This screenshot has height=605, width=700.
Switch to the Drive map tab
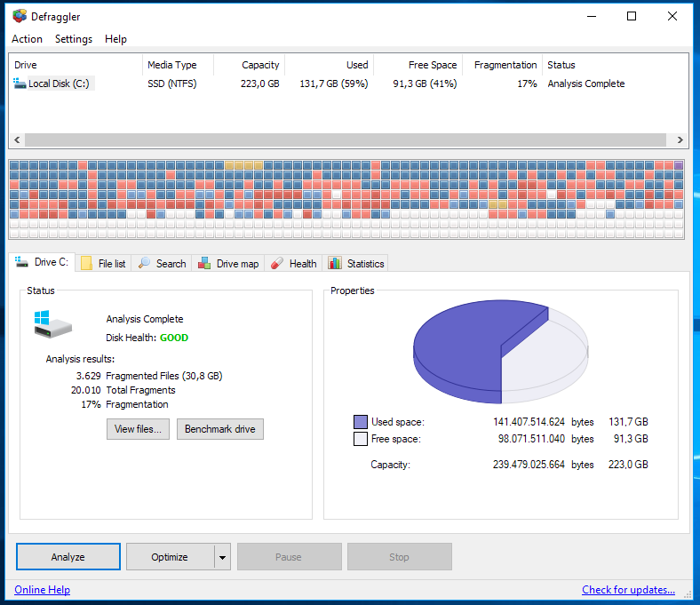point(228,264)
